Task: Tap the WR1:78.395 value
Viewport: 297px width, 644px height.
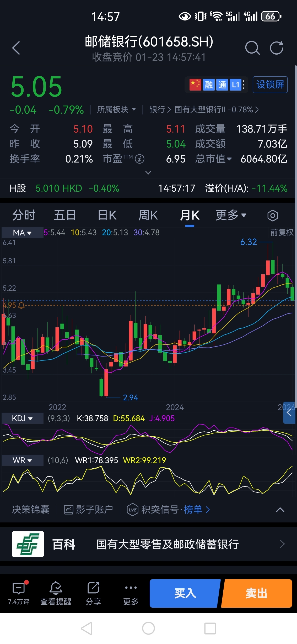Action: [x=96, y=460]
